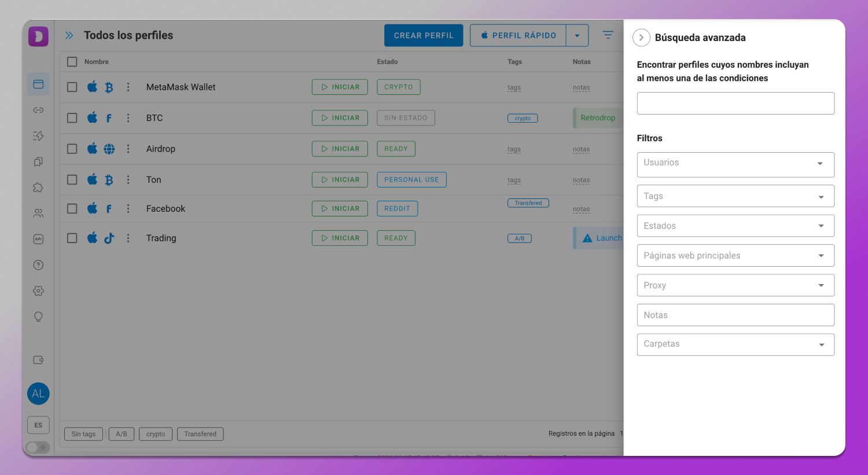
Task: Filter by the crypto tag at bottom
Action: (x=156, y=434)
